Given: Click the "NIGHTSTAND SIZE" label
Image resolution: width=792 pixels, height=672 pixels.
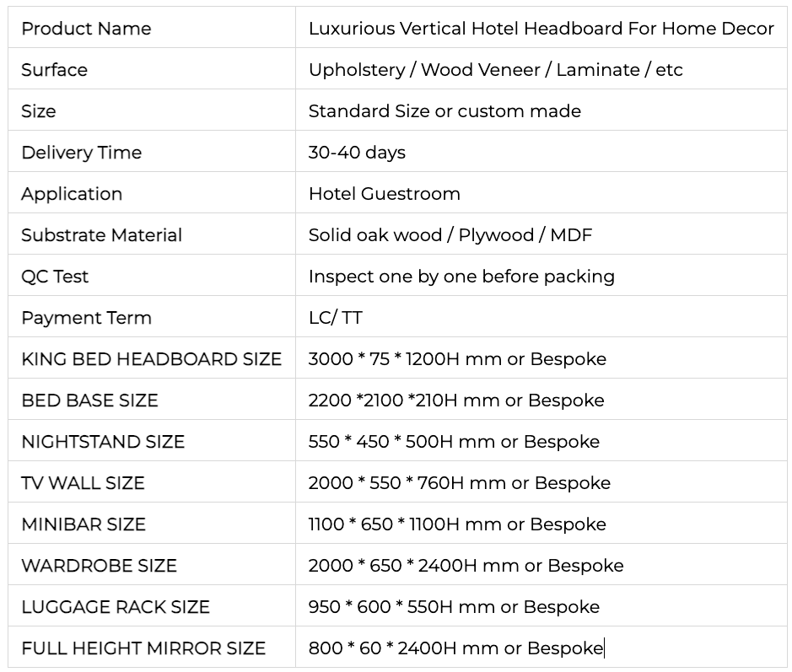Looking at the screenshot, I should (103, 442).
